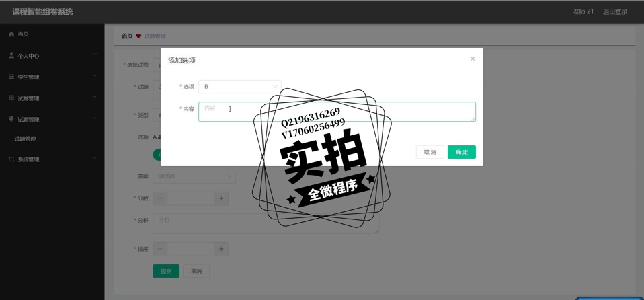Click the icon beside 系统管理
Screen dimensions: 644x300
(x=11, y=159)
